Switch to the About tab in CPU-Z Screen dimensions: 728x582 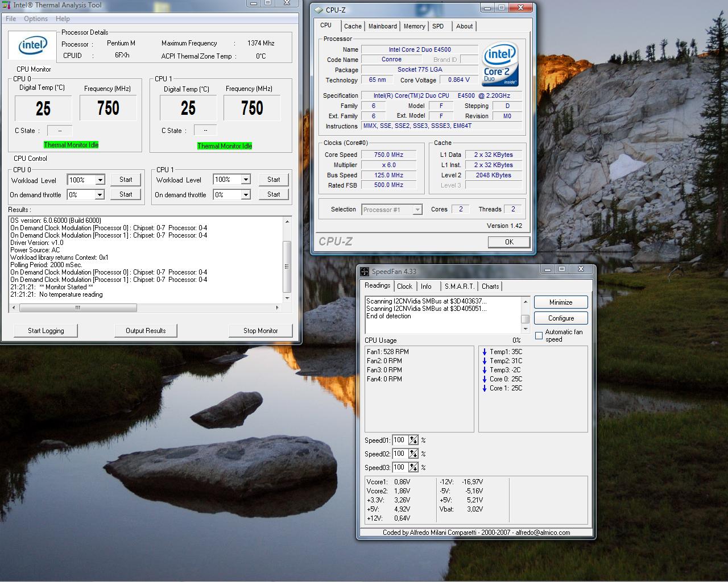pyautogui.click(x=464, y=26)
